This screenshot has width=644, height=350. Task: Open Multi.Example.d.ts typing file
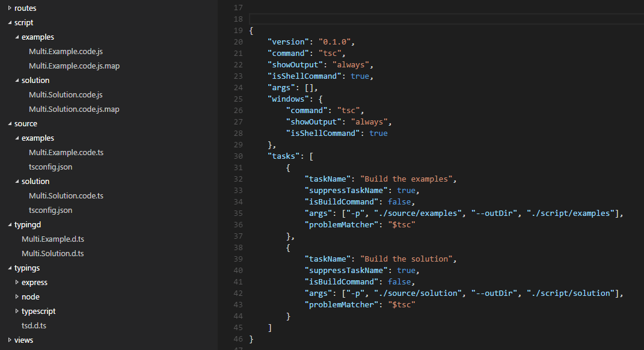point(53,239)
